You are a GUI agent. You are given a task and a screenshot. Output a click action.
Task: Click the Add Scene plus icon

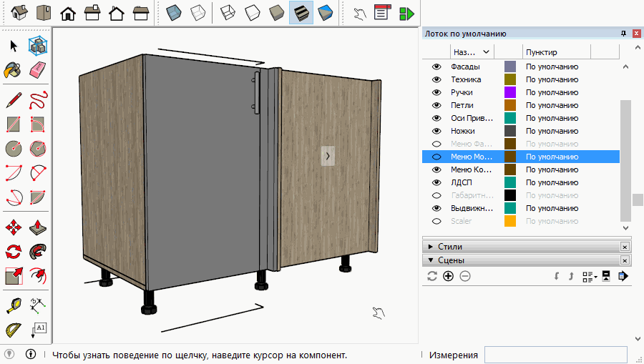[449, 276]
